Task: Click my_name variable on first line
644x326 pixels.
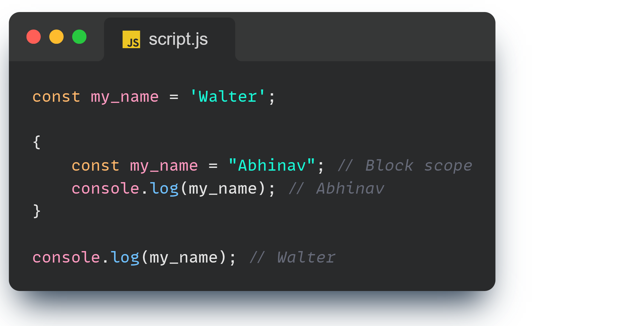Action: 125,97
